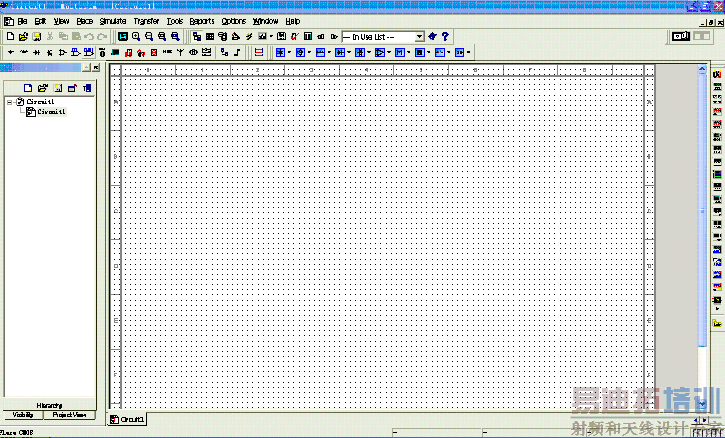Open the Reports menu
This screenshot has height=438, width=725.
202,21
